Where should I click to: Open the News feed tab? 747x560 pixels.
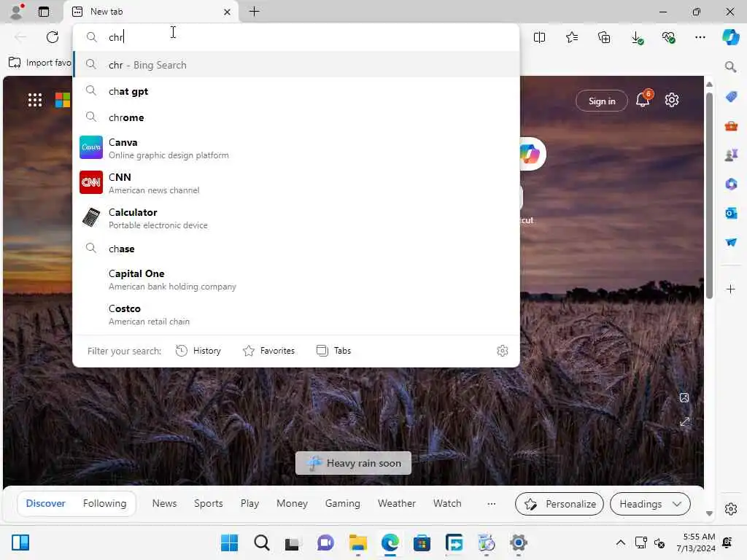click(x=164, y=503)
